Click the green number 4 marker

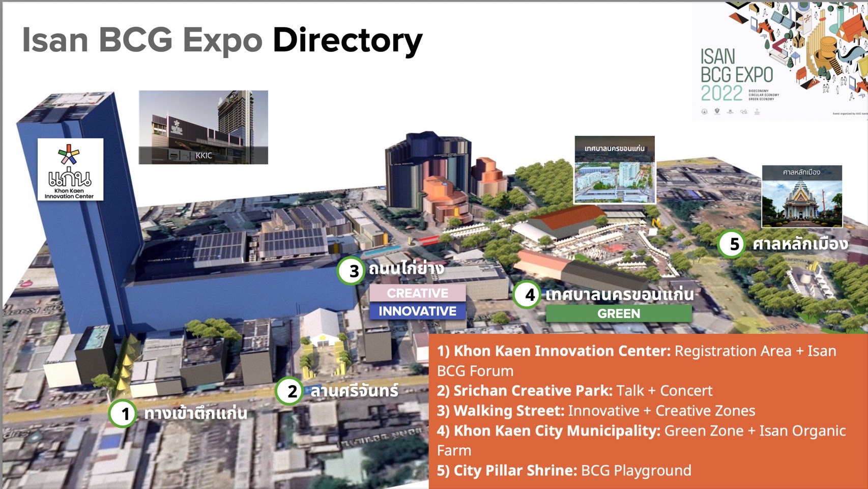(527, 294)
